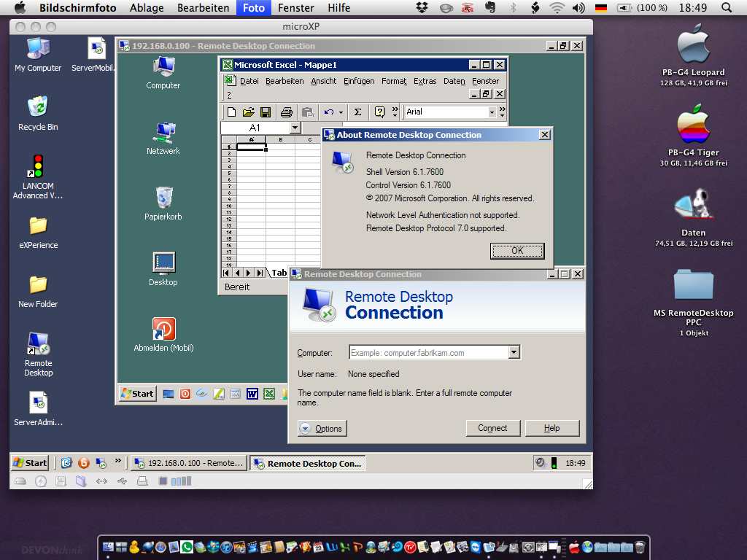Click the volume icon in Mac menu bar
This screenshot has width=747, height=560.
[x=578, y=7]
